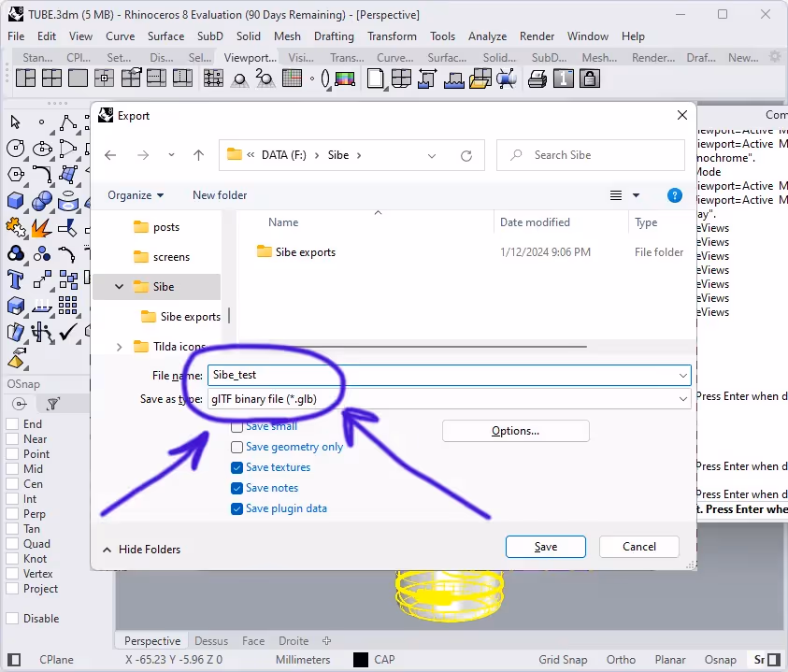Click the blue Box solid tool
This screenshot has height=672, width=788.
(x=16, y=201)
